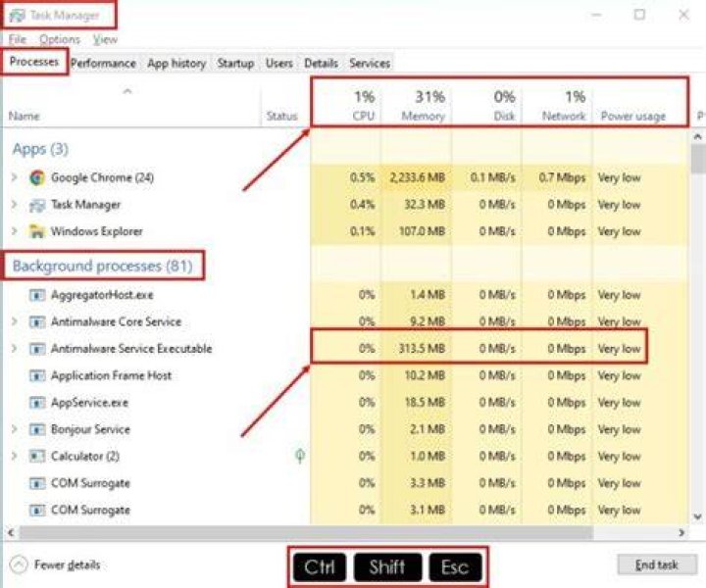Switch to the App history tab
706x588 pixels.
(176, 64)
